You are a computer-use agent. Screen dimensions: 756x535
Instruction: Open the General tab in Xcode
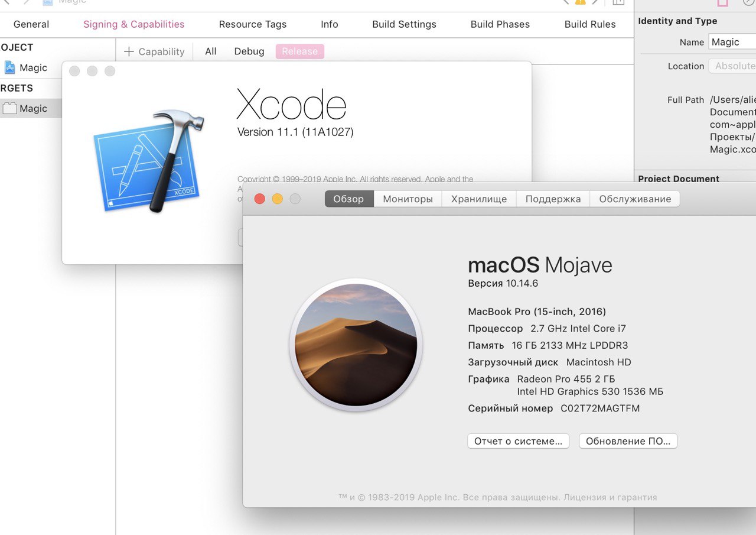coord(31,24)
